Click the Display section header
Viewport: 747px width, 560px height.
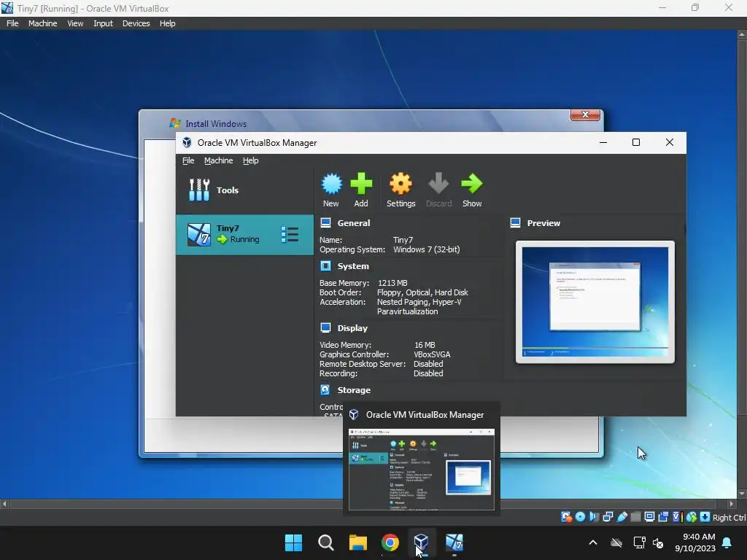[352, 328]
